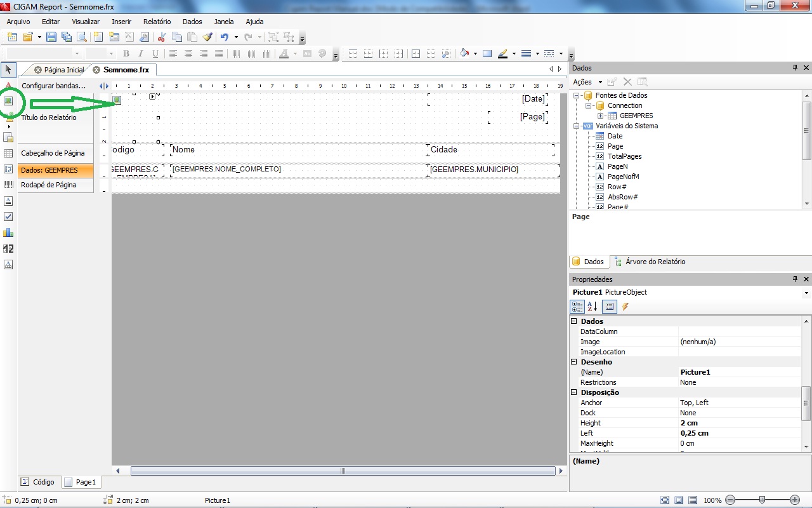The width and height of the screenshot is (812, 508).
Task: Click the Undo arrow icon
Action: click(x=224, y=37)
